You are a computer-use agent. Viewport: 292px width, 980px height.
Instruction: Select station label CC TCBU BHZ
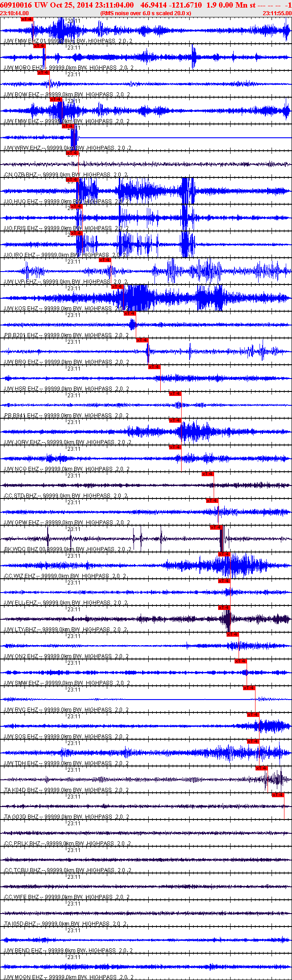(x=22, y=870)
